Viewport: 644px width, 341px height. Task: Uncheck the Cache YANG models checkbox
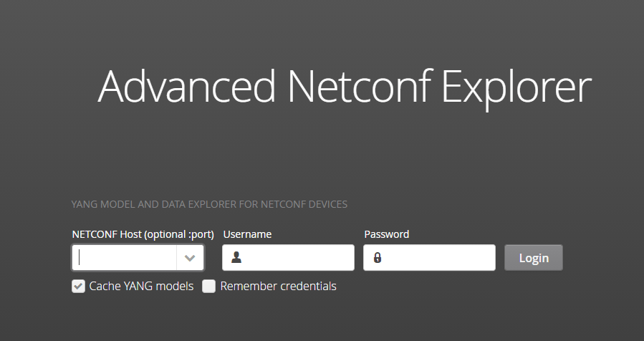78,287
